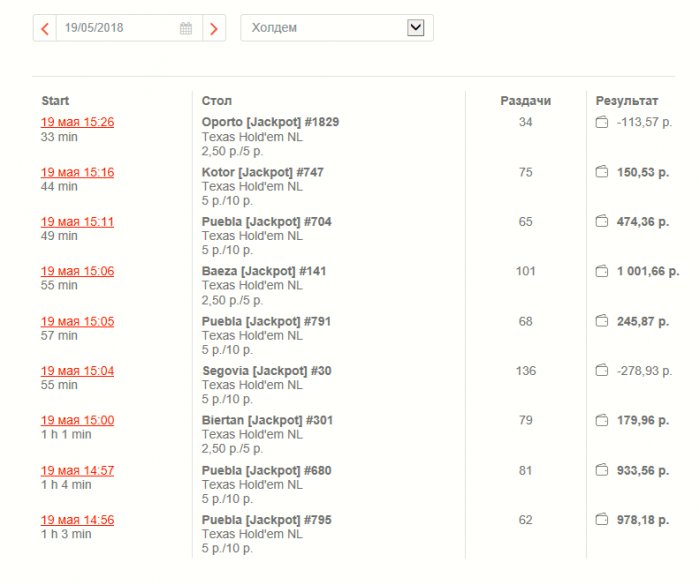The height and width of the screenshot is (585, 700).
Task: Go to next day with right arrow
Action: tap(214, 29)
